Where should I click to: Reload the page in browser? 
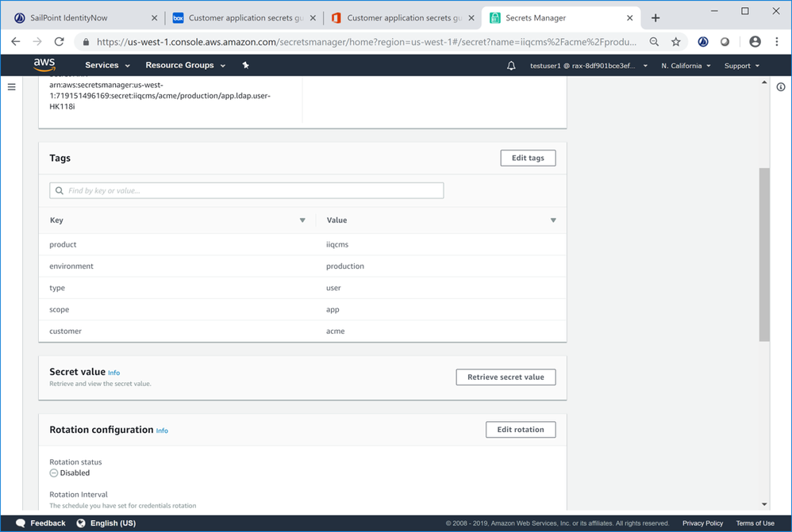(x=59, y=42)
